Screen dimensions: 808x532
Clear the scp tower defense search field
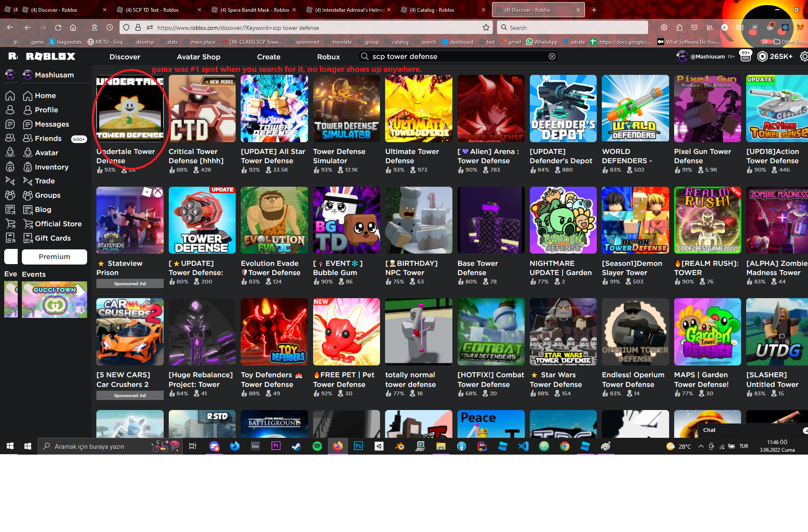pyautogui.click(x=552, y=56)
